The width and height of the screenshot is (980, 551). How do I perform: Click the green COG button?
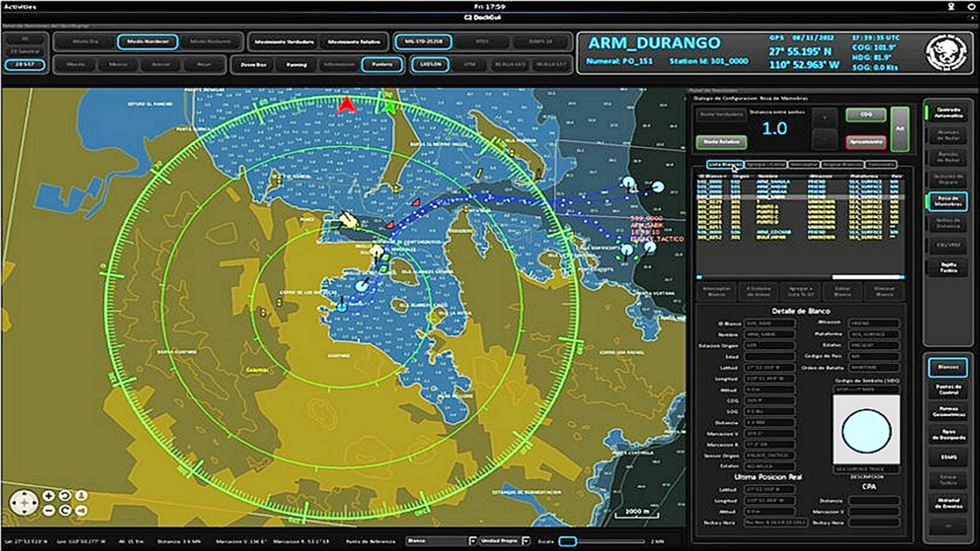[866, 115]
